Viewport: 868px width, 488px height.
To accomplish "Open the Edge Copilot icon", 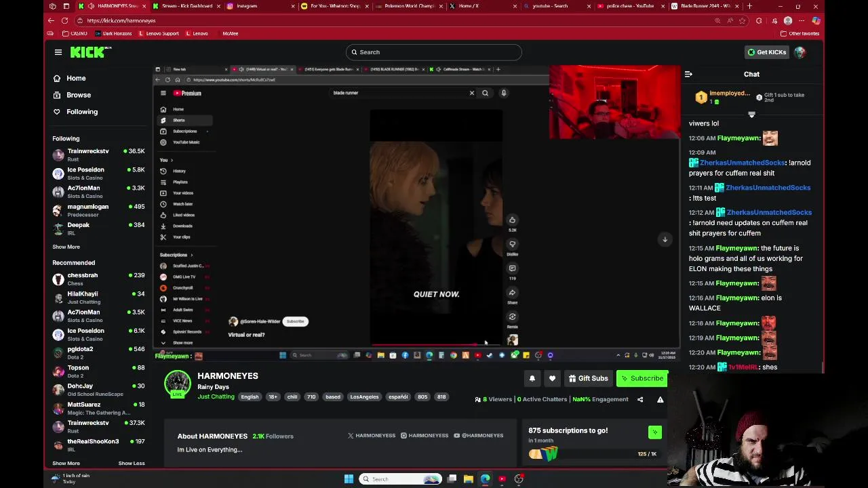I will tap(816, 21).
